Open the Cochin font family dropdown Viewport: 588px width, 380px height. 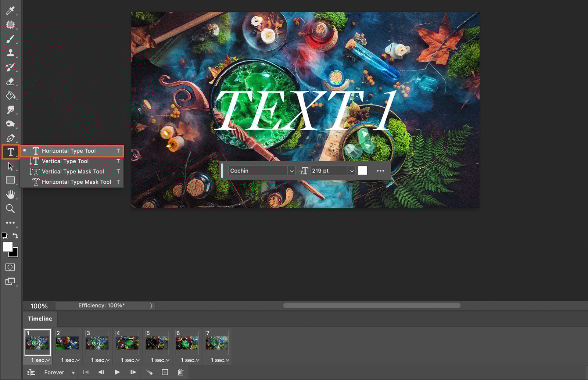click(x=291, y=171)
